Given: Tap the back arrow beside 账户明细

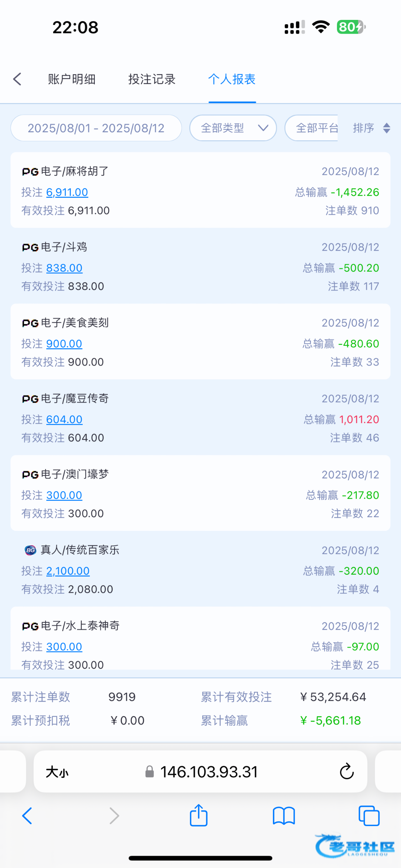Looking at the screenshot, I should (x=17, y=79).
